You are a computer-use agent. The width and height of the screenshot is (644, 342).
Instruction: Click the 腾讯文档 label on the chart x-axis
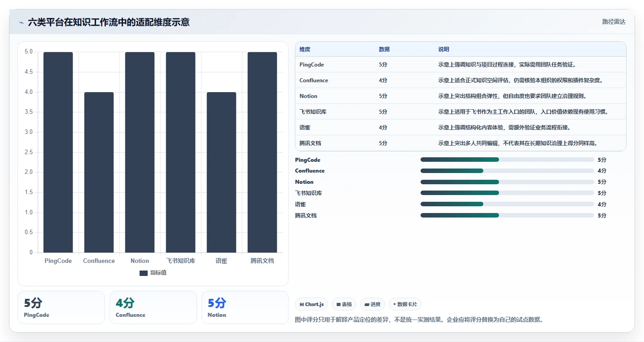pos(262,261)
